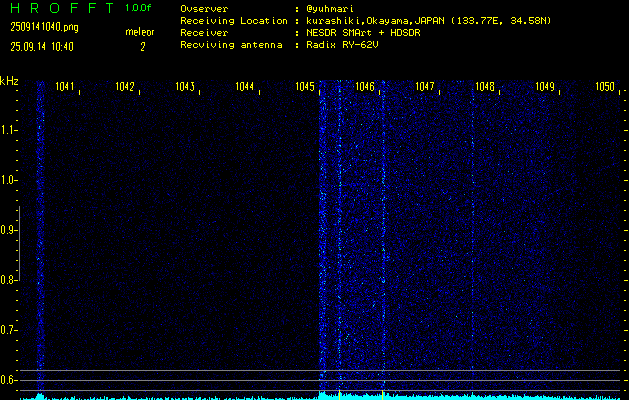The height and width of the screenshot is (400, 629).
Task: Click the Receiving Location label
Action: [234, 21]
